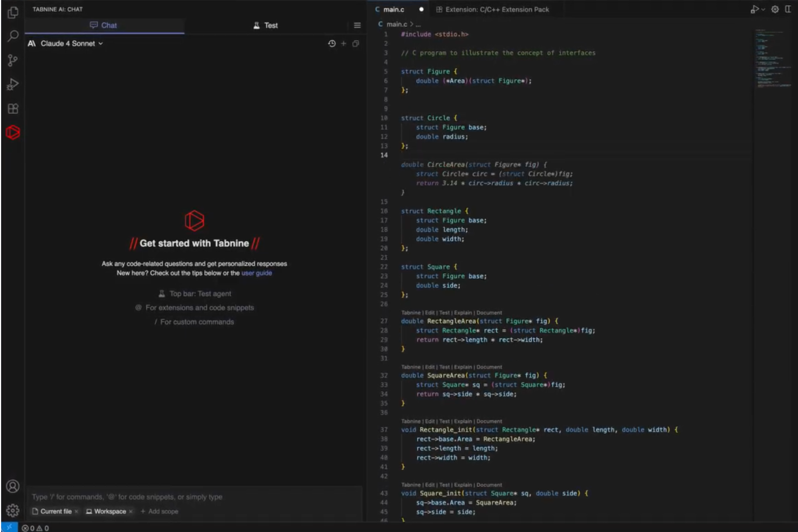This screenshot has height=532, width=798.
Task: Run the C file with the play icon
Action: click(x=755, y=9)
